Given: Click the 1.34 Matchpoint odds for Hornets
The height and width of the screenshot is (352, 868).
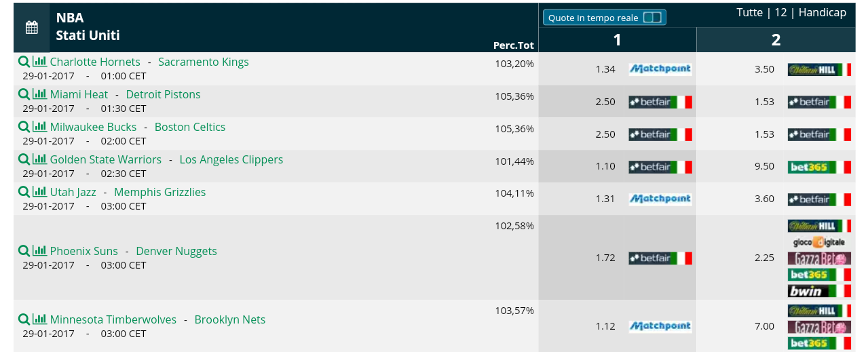Looking at the screenshot, I should pos(605,69).
